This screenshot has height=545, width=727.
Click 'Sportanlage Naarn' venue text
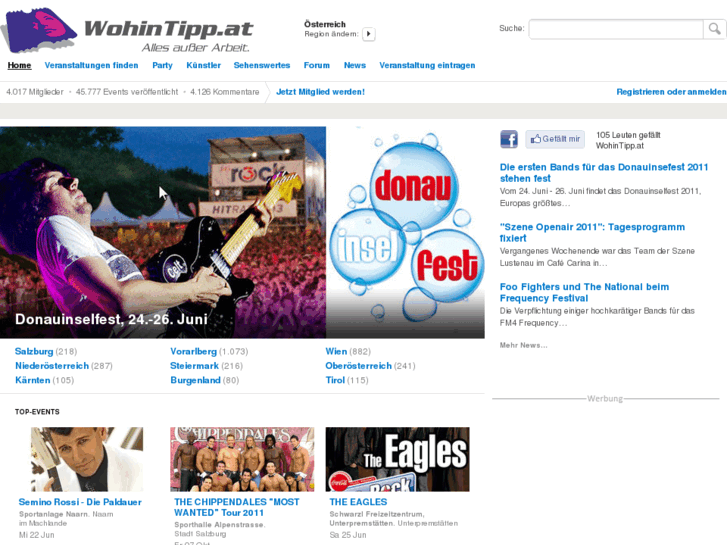[54, 514]
